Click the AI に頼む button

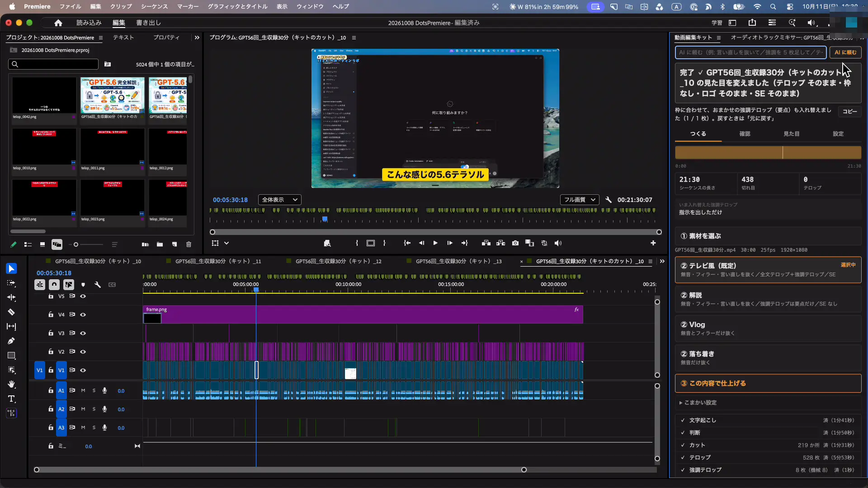pos(845,52)
